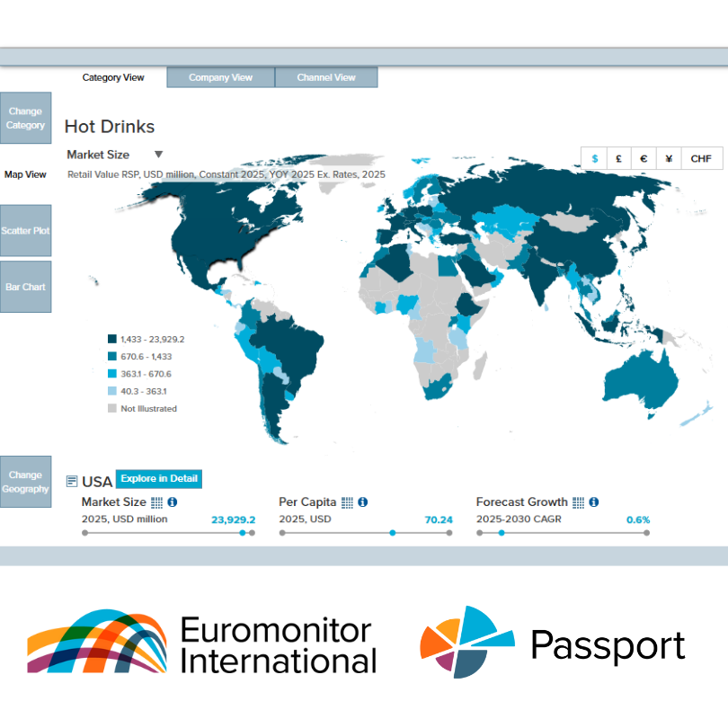Open the Market Size data grid icon

click(156, 502)
